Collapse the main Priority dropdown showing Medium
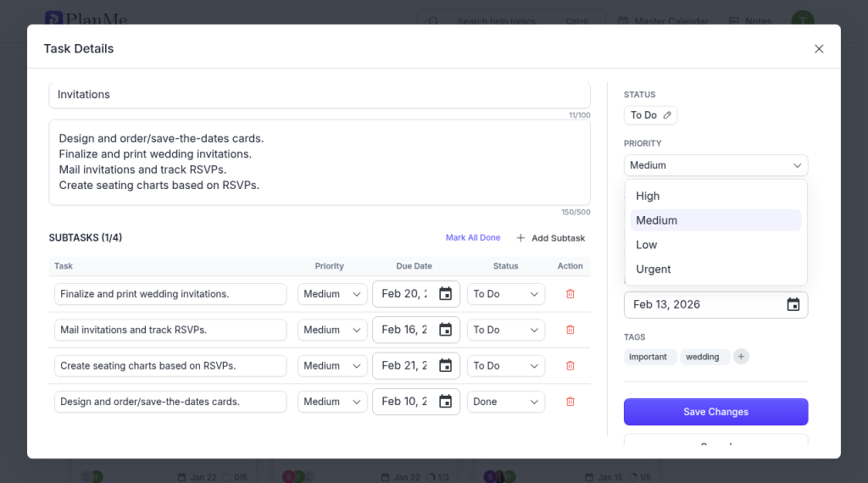The height and width of the screenshot is (483, 868). (x=715, y=165)
